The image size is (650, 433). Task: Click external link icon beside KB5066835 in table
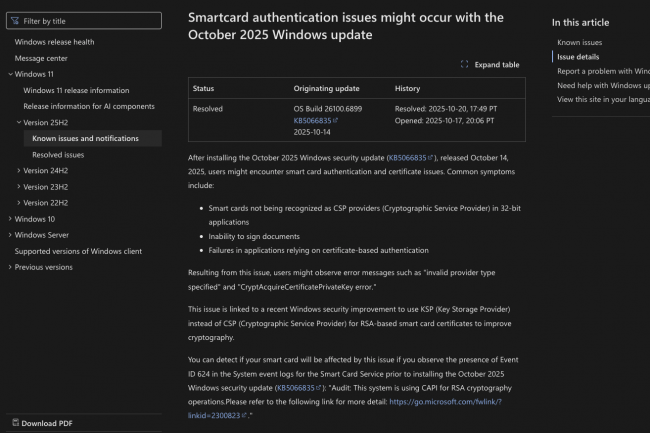336,120
